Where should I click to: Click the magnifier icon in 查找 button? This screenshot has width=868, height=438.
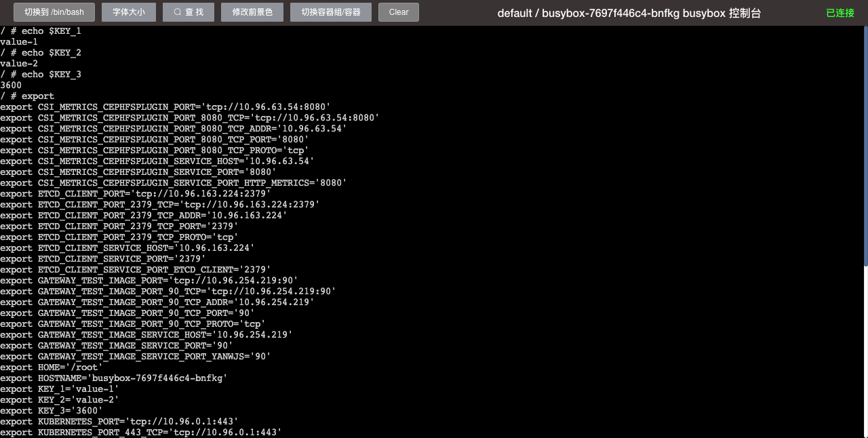[x=178, y=12]
